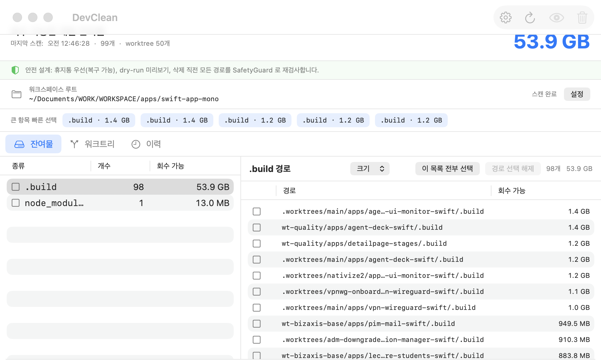Check wt-bizaxis-base pim-mail-swift row checkbox
The height and width of the screenshot is (364, 601).
point(257,324)
